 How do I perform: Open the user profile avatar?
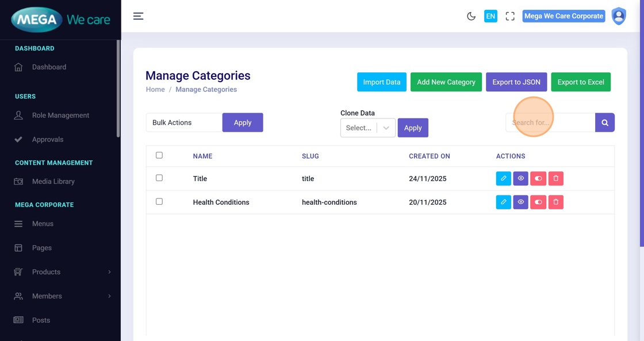[x=619, y=16]
